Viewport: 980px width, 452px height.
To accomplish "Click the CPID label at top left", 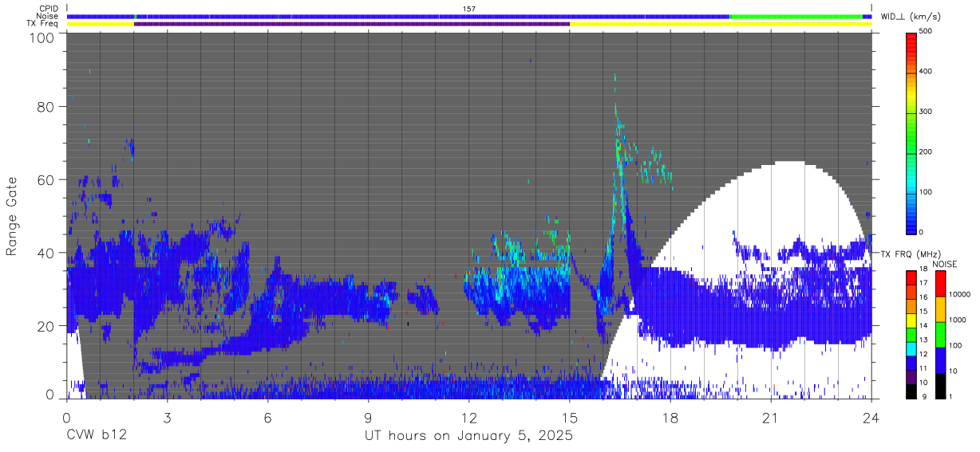I will (x=49, y=9).
